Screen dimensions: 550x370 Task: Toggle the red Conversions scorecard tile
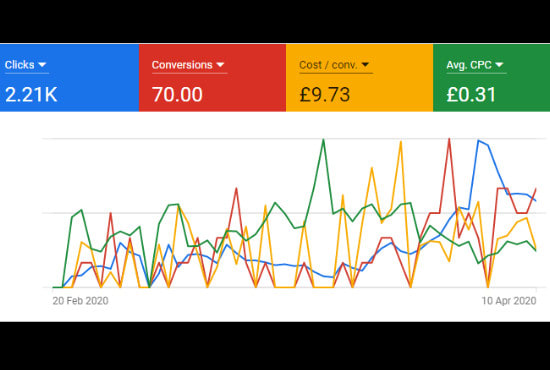(x=213, y=78)
